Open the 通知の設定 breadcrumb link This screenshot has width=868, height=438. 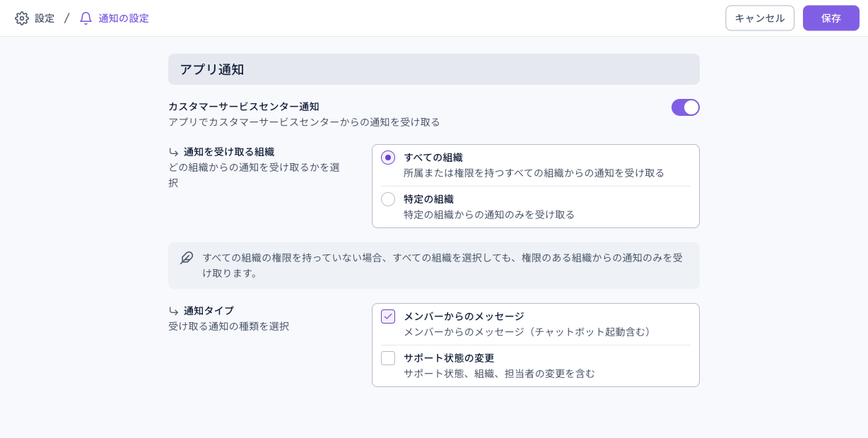tap(124, 18)
